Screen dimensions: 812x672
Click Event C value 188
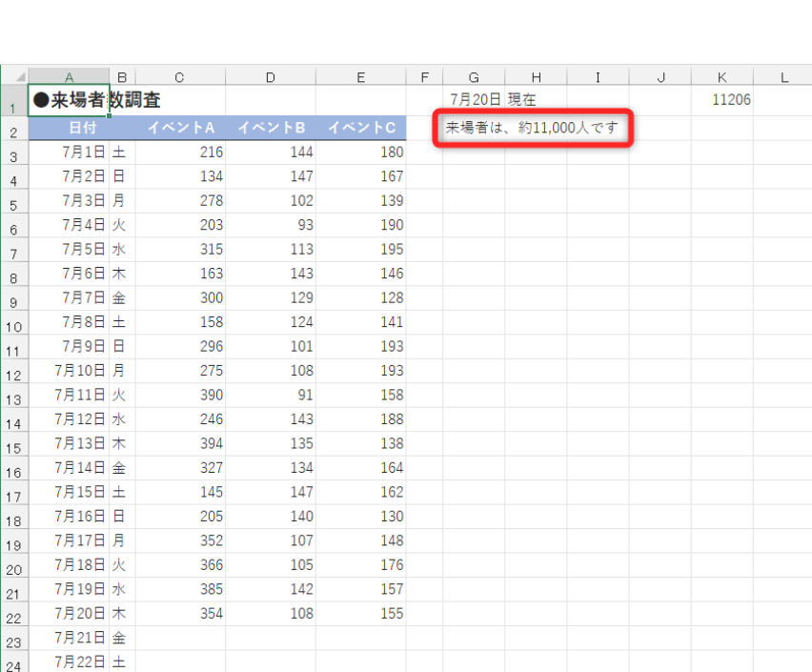[x=361, y=419]
